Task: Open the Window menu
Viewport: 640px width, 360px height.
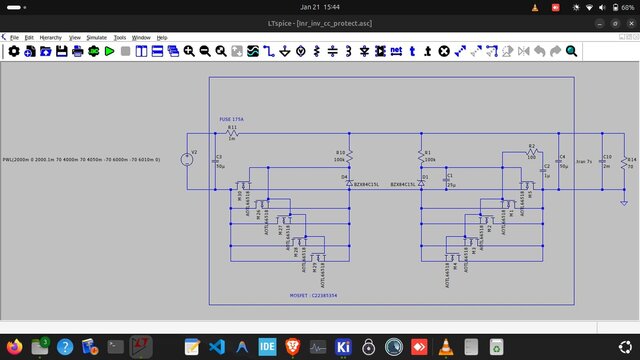Action: click(141, 38)
